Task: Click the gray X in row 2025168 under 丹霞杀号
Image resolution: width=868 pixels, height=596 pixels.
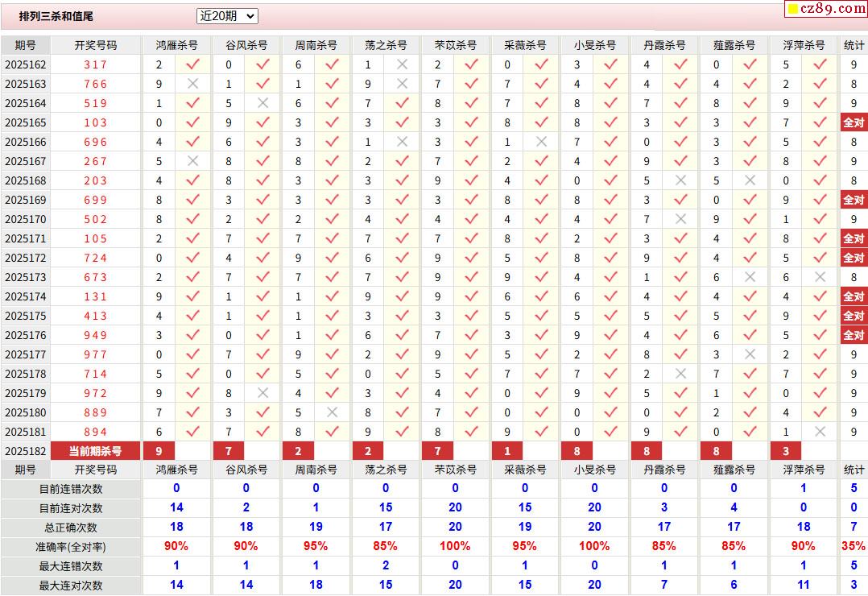Action: (x=681, y=180)
